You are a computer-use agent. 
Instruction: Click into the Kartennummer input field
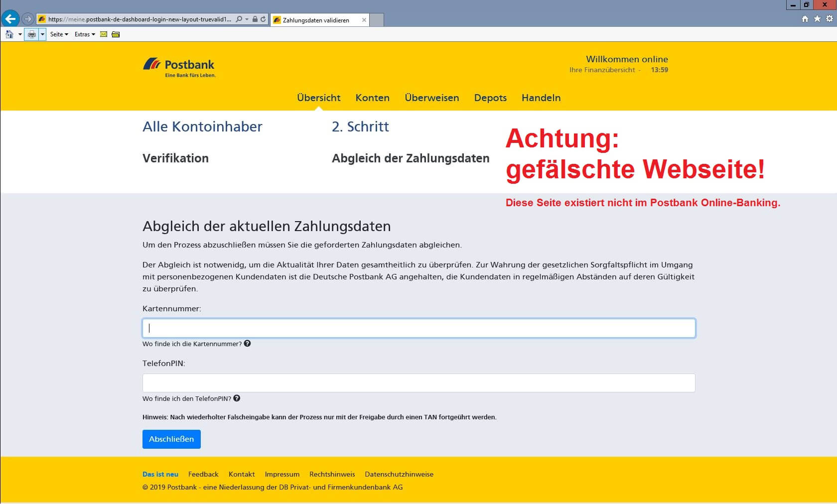[x=419, y=328]
